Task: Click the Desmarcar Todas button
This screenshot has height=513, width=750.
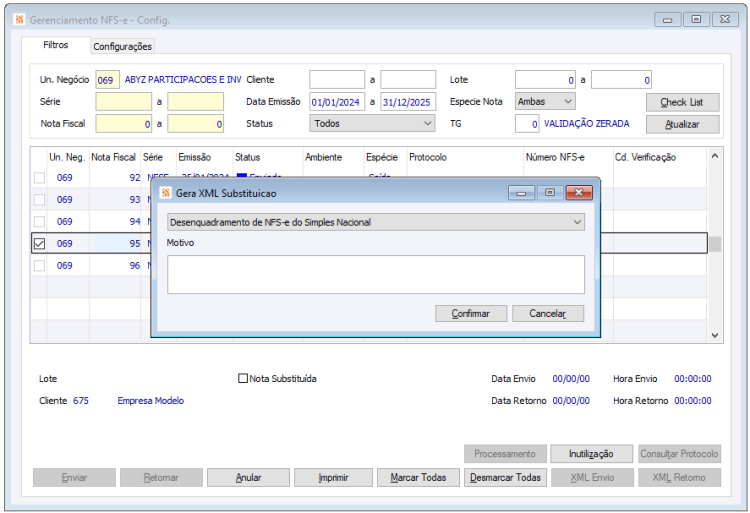Action: tap(505, 477)
